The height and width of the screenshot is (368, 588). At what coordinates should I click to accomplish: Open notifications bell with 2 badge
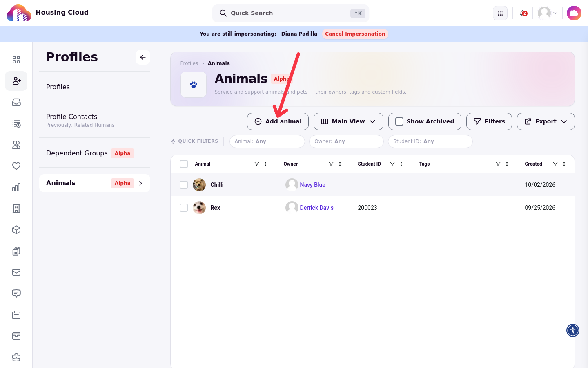coord(523,13)
